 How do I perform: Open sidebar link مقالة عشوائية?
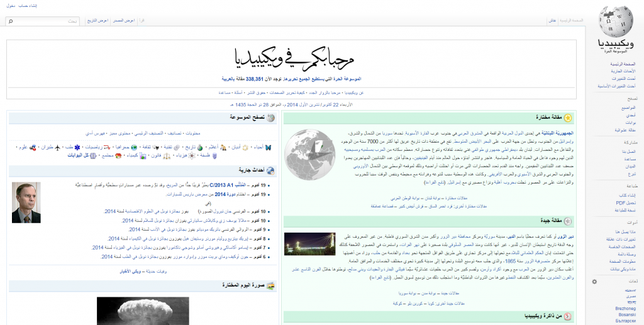(x=625, y=130)
